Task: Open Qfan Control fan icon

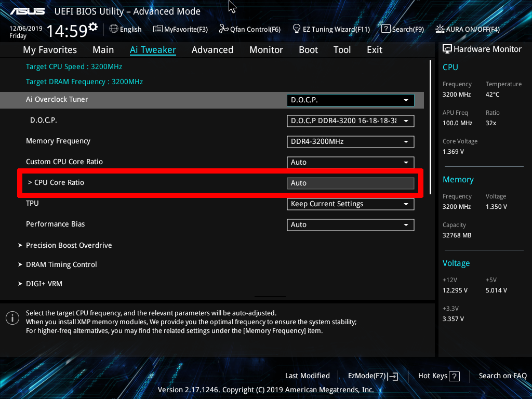Action: click(x=223, y=29)
